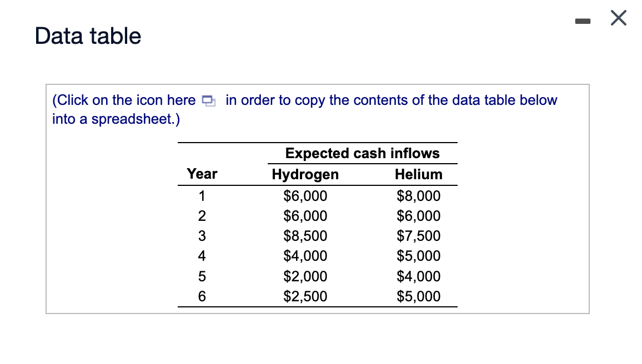Select the $8,000 Helium inflow in Year 1
The image size is (642, 364).
coord(418,195)
